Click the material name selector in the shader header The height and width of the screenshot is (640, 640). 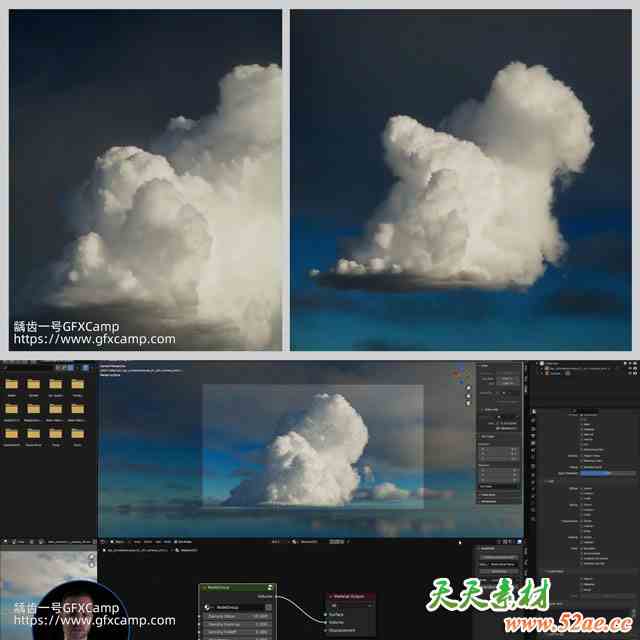pos(307,542)
